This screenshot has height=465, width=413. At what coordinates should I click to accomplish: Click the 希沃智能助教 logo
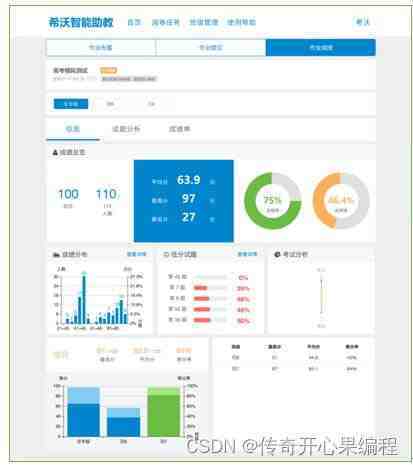[x=81, y=22]
